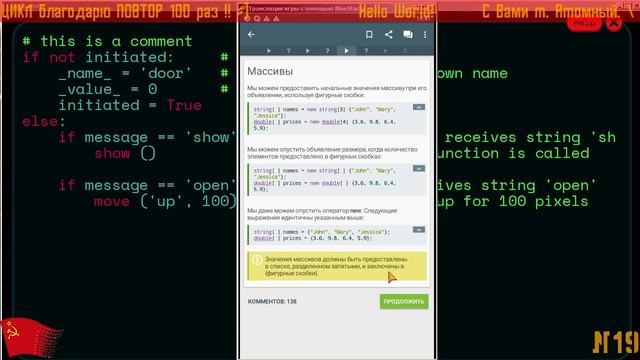The width and height of the screenshot is (640, 360).
Task: Close the code panel with the red X
Action: (x=614, y=24)
